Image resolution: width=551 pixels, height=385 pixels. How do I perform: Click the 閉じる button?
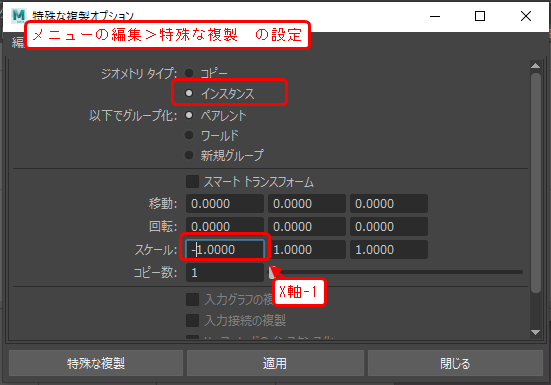(x=455, y=363)
